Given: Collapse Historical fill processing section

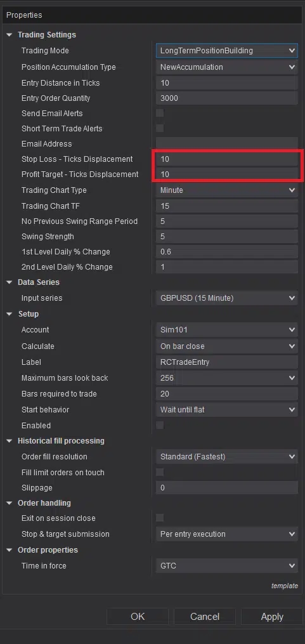Looking at the screenshot, I should (x=10, y=441).
